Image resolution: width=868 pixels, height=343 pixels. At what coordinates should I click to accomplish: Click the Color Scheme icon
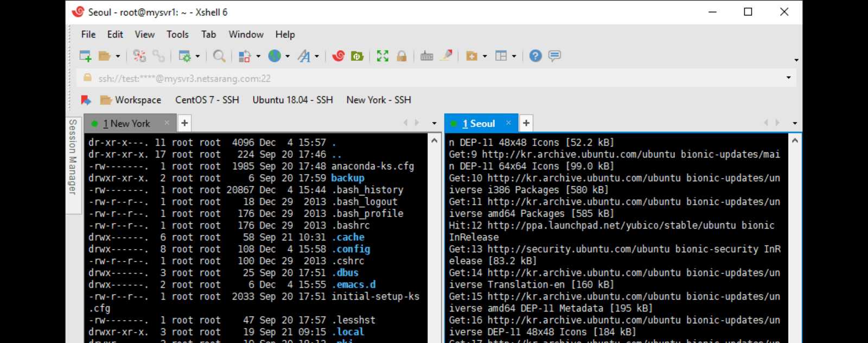point(245,56)
